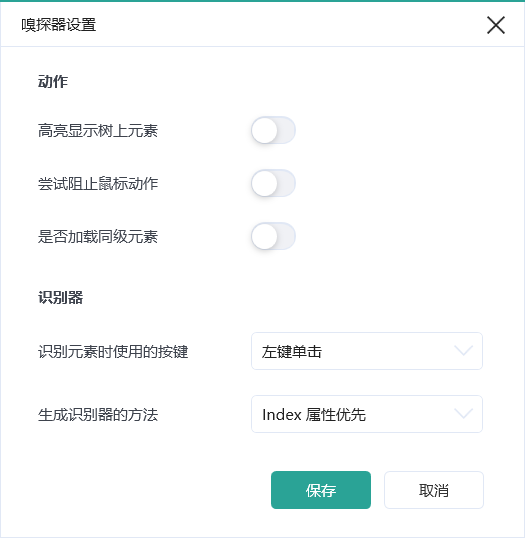Save settings with the 保存 button
Screen dimensions: 525x538
click(x=321, y=490)
